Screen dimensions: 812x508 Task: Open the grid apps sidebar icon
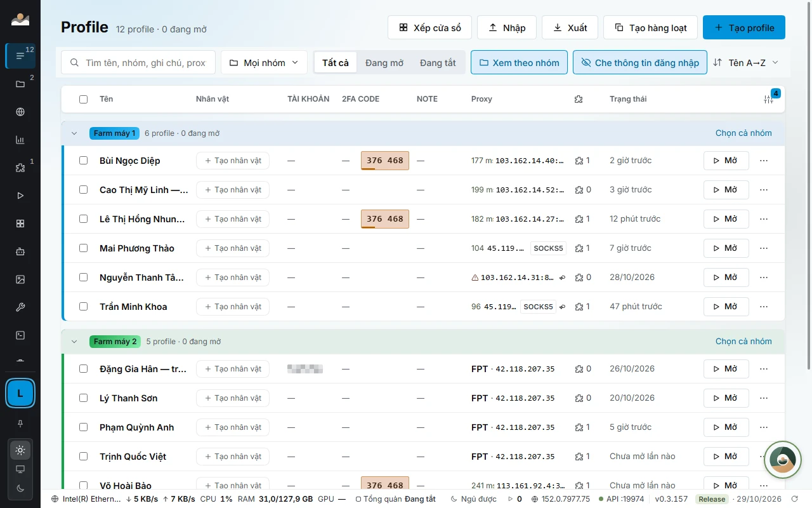click(x=20, y=224)
